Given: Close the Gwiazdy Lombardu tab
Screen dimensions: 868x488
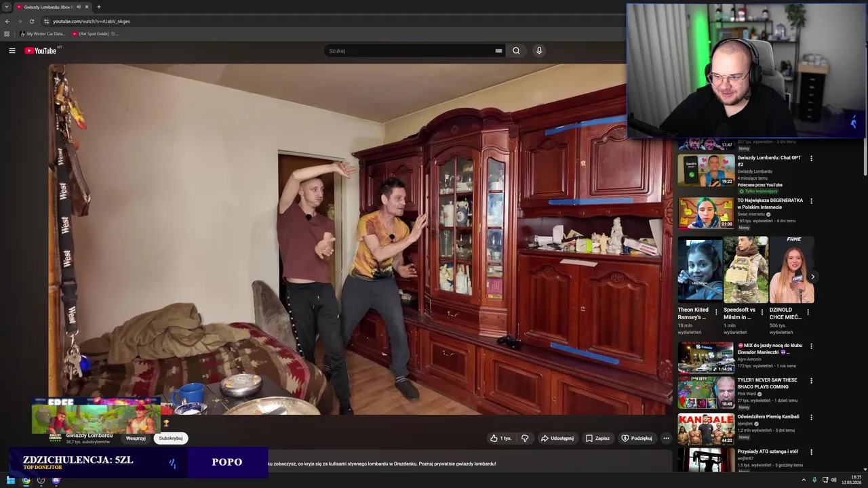Looking at the screenshot, I should (87, 7).
